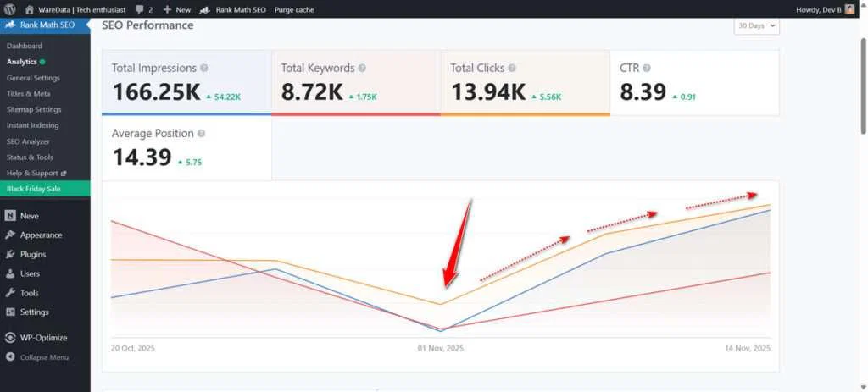Click the 5.56K clicks change value
The height and width of the screenshot is (392, 868).
click(x=550, y=97)
